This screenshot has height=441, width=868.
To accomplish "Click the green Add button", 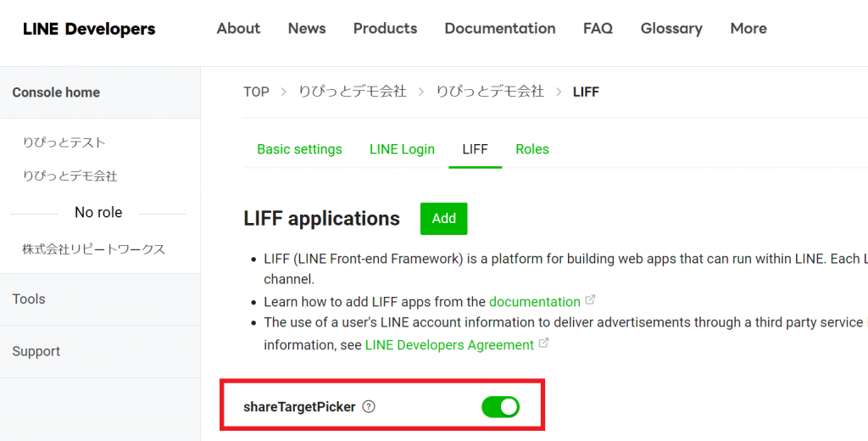I will [x=443, y=219].
